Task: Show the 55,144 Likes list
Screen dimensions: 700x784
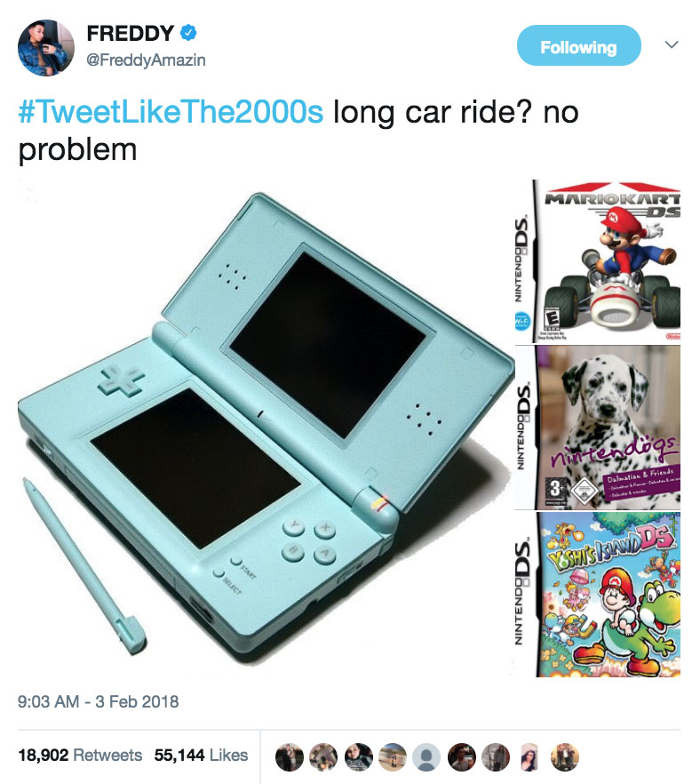Action: (201, 755)
